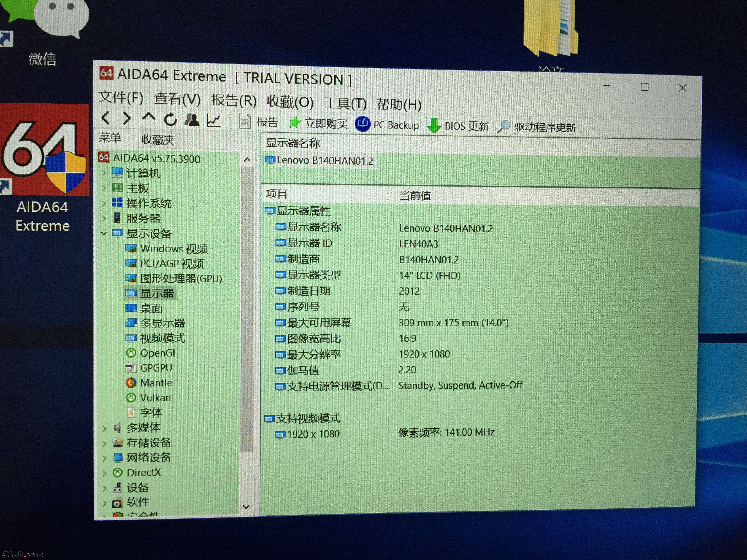The height and width of the screenshot is (560, 747).
Task: Click the 显示器类型 row
Action: point(368,275)
